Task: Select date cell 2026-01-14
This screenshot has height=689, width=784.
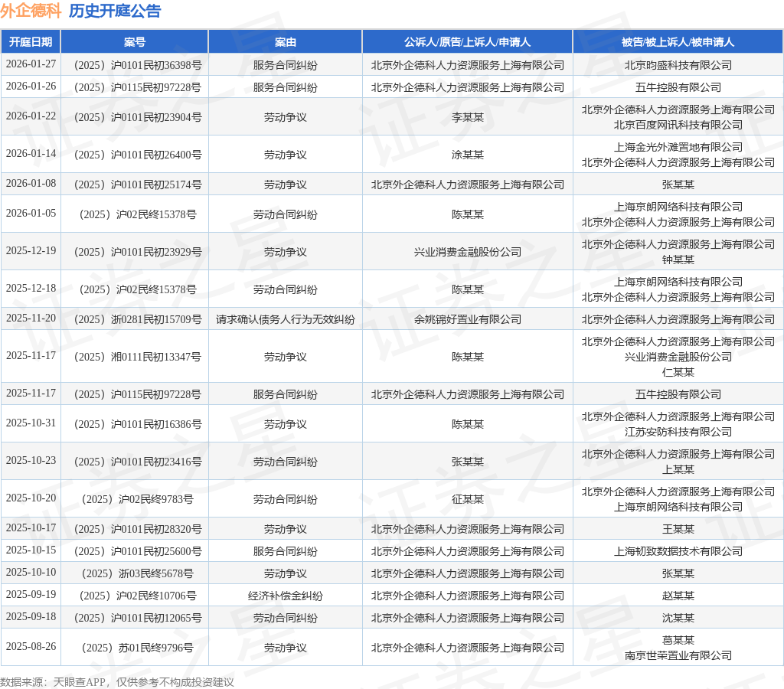Action: tap(31, 154)
